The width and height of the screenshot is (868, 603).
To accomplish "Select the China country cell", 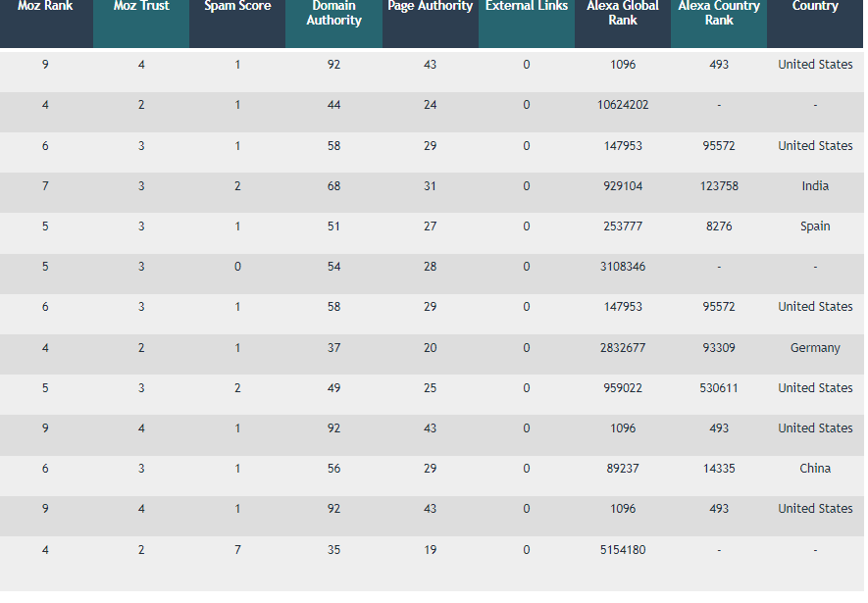I will 815,469.
